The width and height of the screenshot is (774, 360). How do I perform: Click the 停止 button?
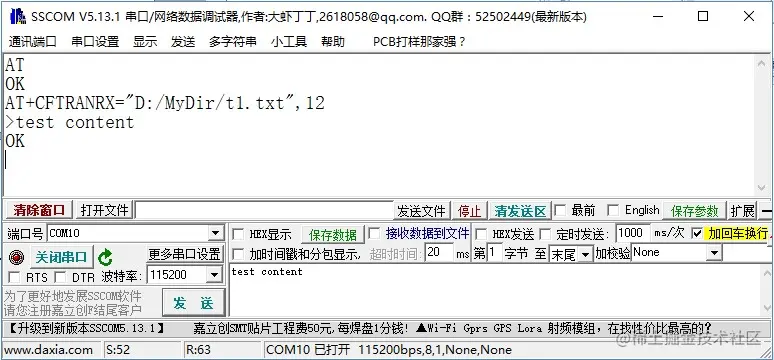pos(469,211)
